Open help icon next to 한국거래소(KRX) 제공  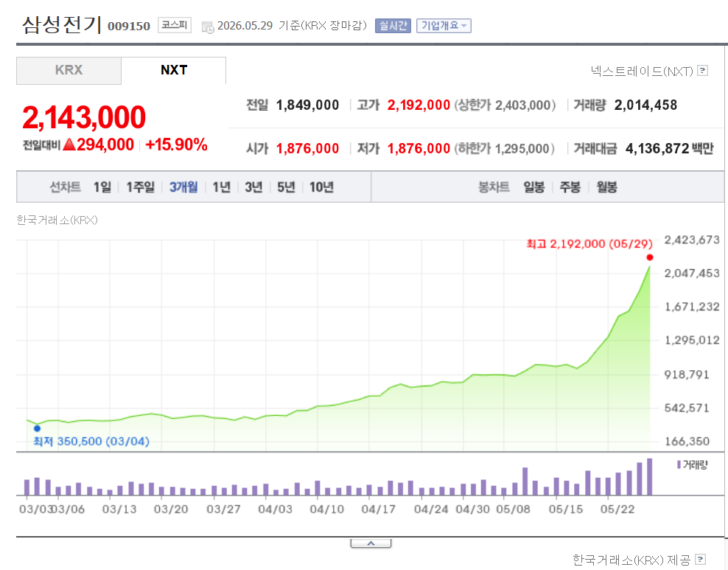[x=701, y=560]
